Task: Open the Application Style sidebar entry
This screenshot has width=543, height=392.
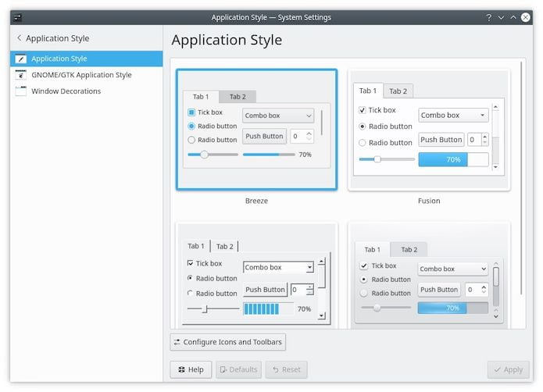Action: tap(87, 59)
